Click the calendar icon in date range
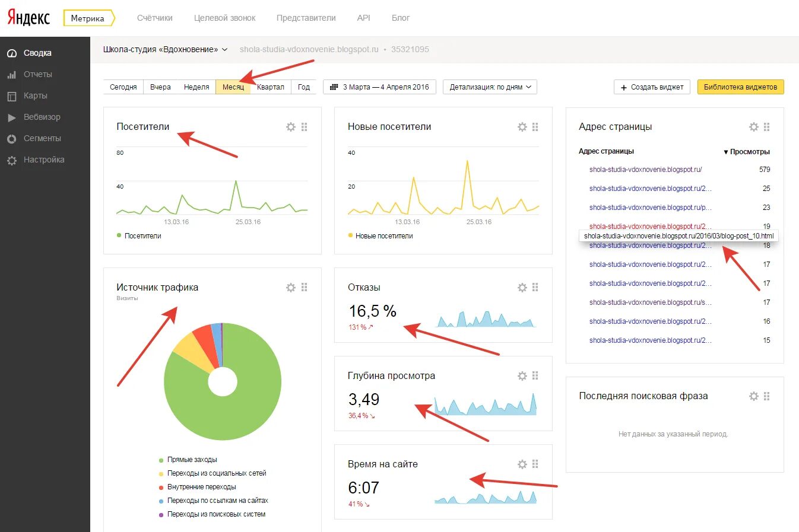Image resolution: width=799 pixels, height=532 pixels. point(334,87)
